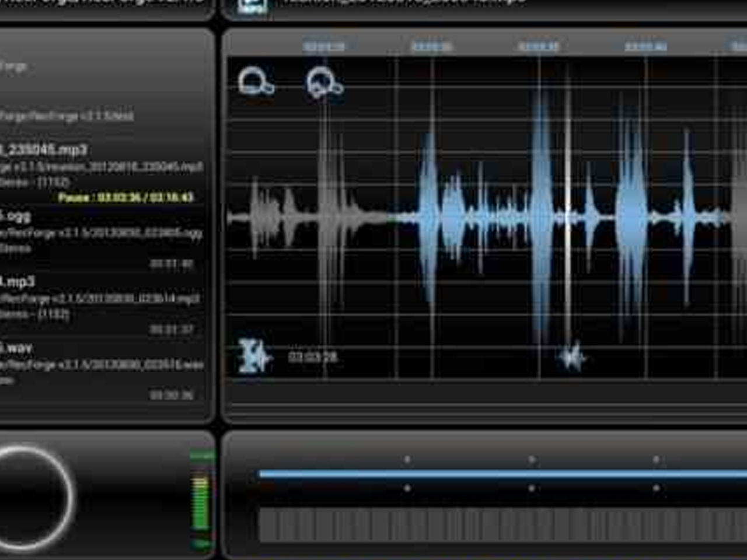This screenshot has width=747, height=560.
Task: Click the green input level meter
Action: point(201,502)
